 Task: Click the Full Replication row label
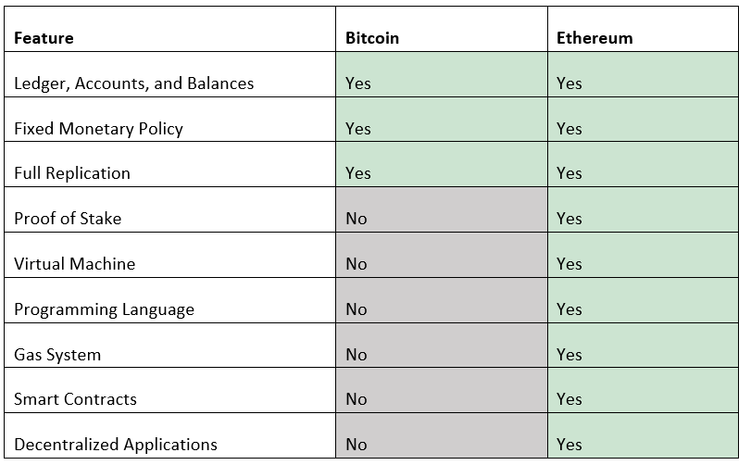click(72, 173)
